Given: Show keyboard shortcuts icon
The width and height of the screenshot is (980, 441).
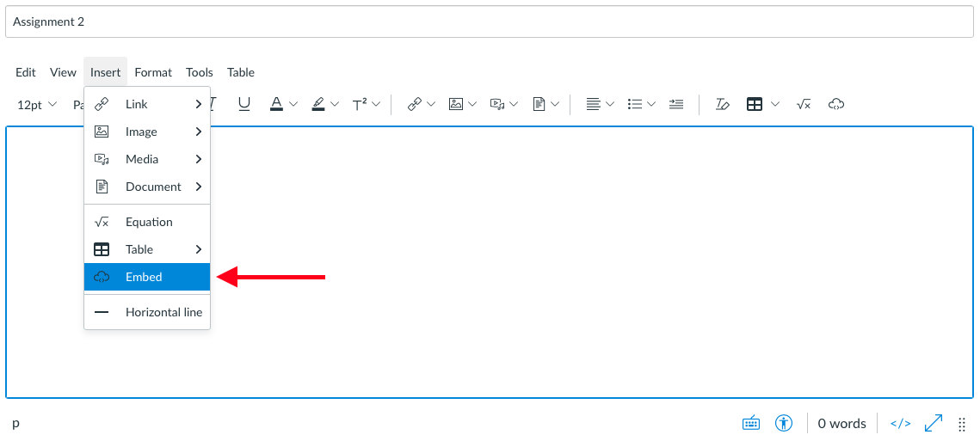Looking at the screenshot, I should coord(750,423).
